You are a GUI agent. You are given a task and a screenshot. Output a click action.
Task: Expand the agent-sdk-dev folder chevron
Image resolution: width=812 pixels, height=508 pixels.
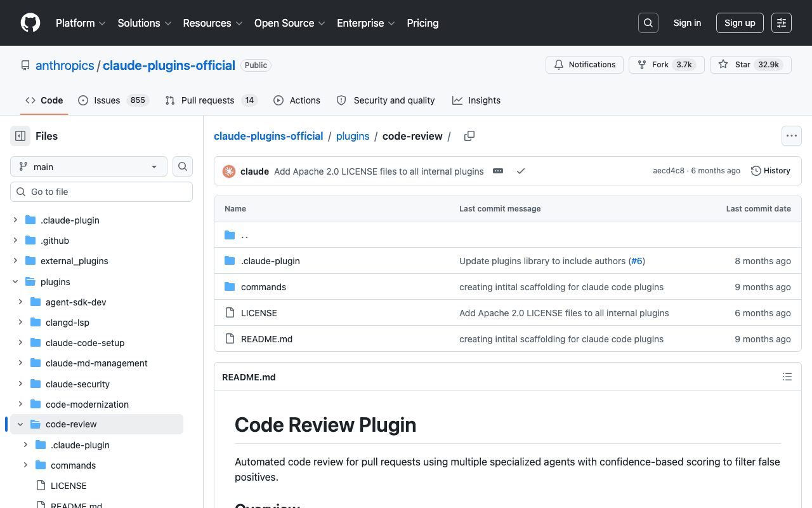(20, 302)
